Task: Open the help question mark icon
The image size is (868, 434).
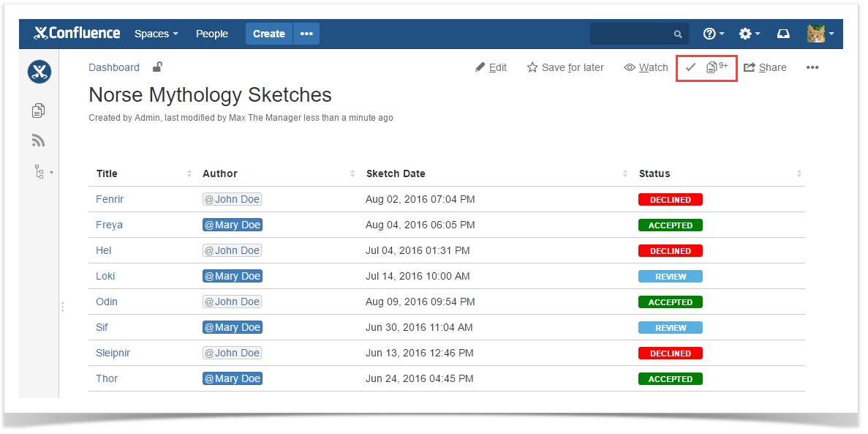Action: (x=708, y=33)
